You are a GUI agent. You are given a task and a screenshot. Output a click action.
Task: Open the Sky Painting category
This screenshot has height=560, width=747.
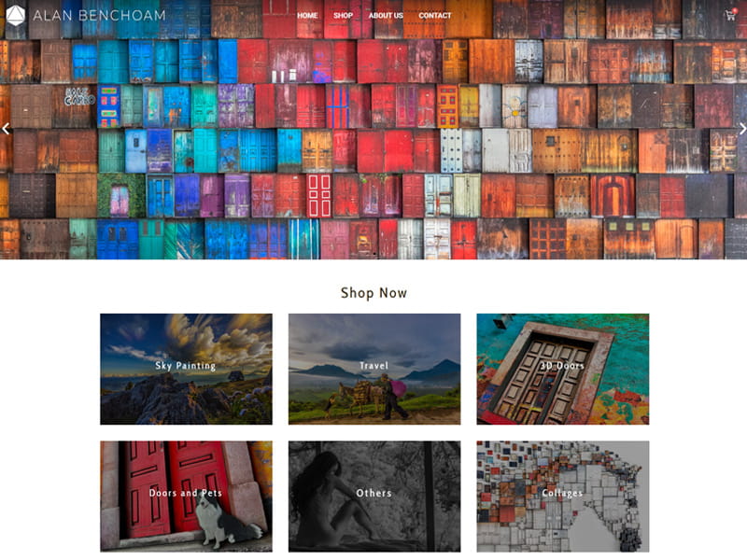pos(186,369)
